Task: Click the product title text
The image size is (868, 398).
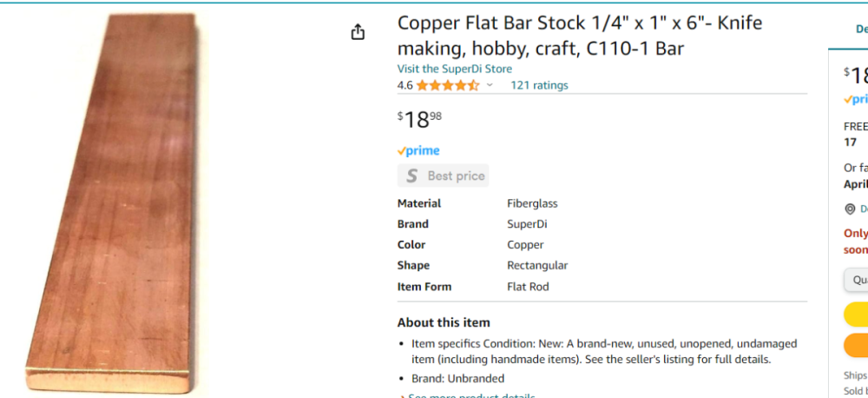Action: coord(579,36)
